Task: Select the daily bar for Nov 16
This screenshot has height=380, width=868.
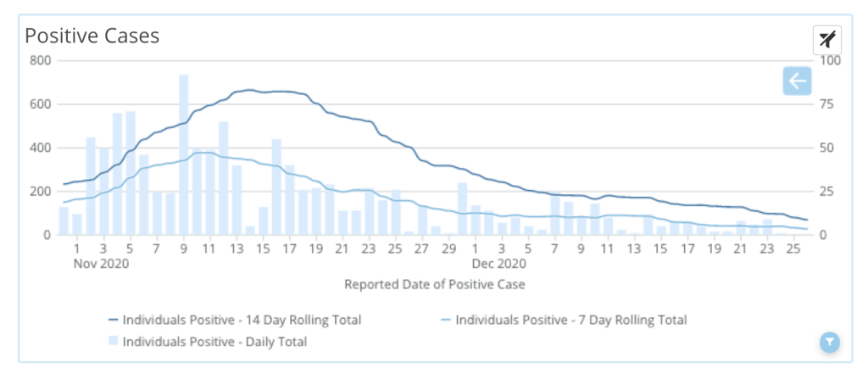Action: pyautogui.click(x=276, y=187)
